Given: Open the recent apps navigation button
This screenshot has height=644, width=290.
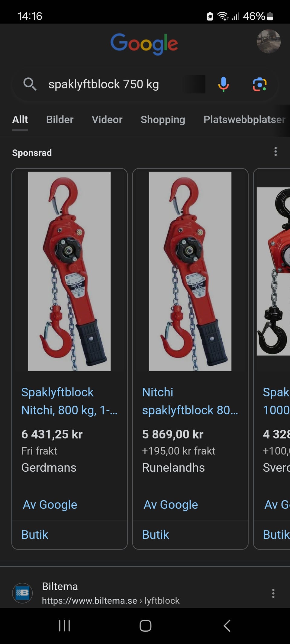Looking at the screenshot, I should [64, 626].
